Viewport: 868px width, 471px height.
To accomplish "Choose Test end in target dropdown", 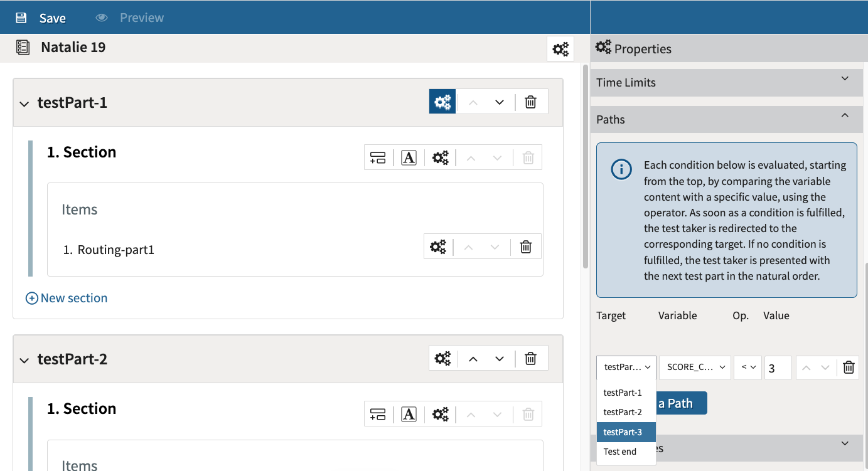I will (x=620, y=452).
